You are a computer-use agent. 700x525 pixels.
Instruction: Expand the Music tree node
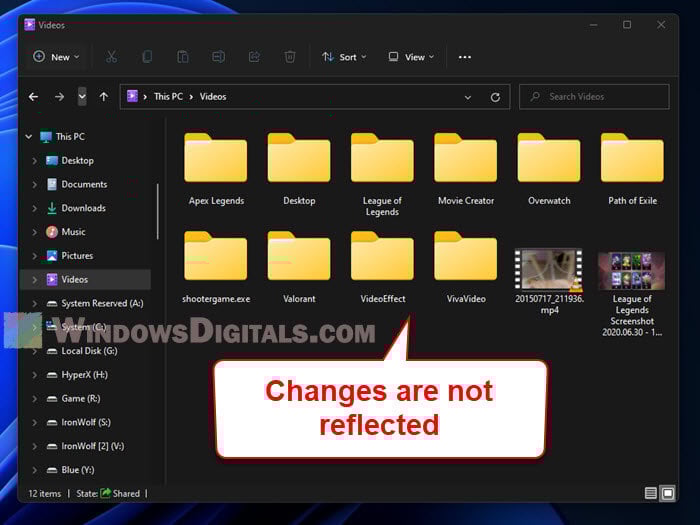tap(34, 232)
